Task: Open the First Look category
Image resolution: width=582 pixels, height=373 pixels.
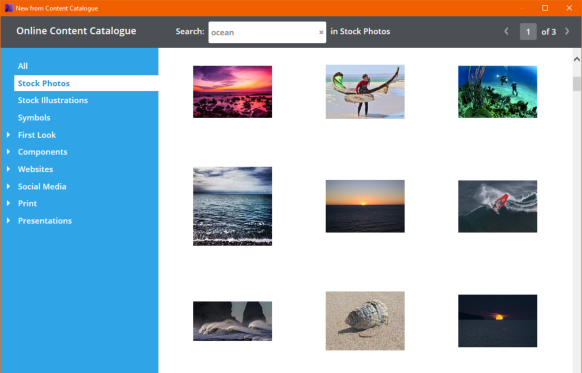Action: click(x=37, y=135)
